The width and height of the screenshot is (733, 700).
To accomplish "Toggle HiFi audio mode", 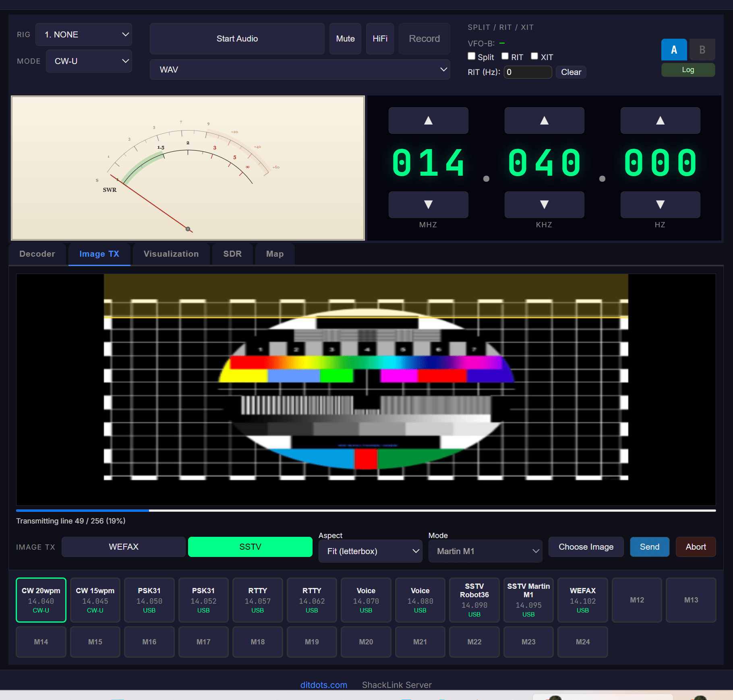I will [x=380, y=39].
